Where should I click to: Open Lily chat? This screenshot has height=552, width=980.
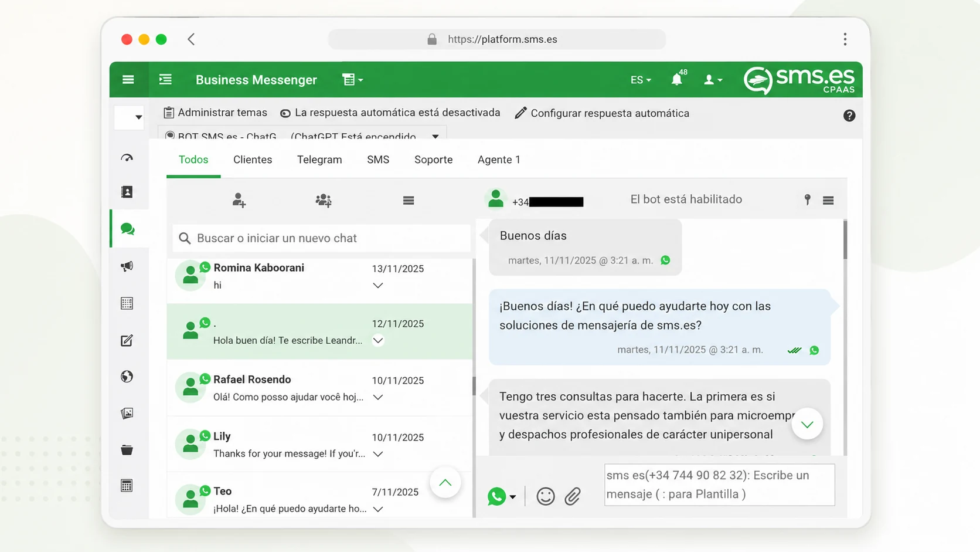pyautogui.click(x=319, y=445)
